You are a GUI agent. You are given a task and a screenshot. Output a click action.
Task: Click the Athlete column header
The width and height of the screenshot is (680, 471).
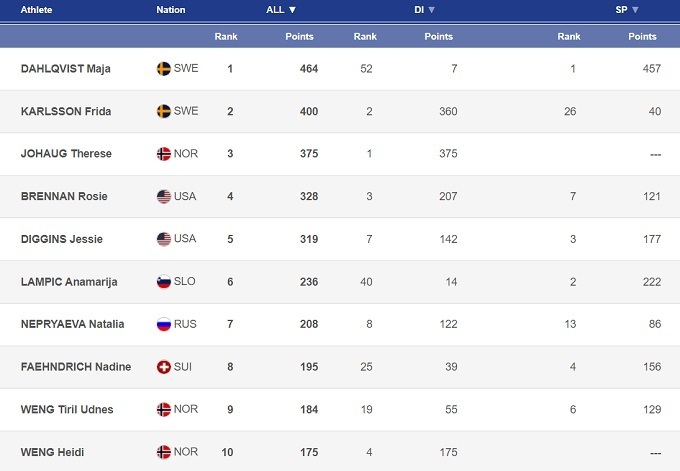37,10
